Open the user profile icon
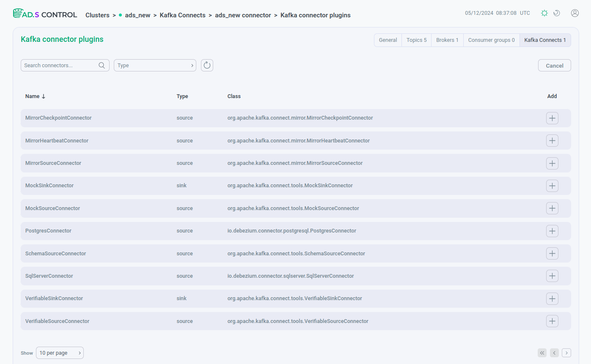Viewport: 591px width, 364px height. coord(575,13)
